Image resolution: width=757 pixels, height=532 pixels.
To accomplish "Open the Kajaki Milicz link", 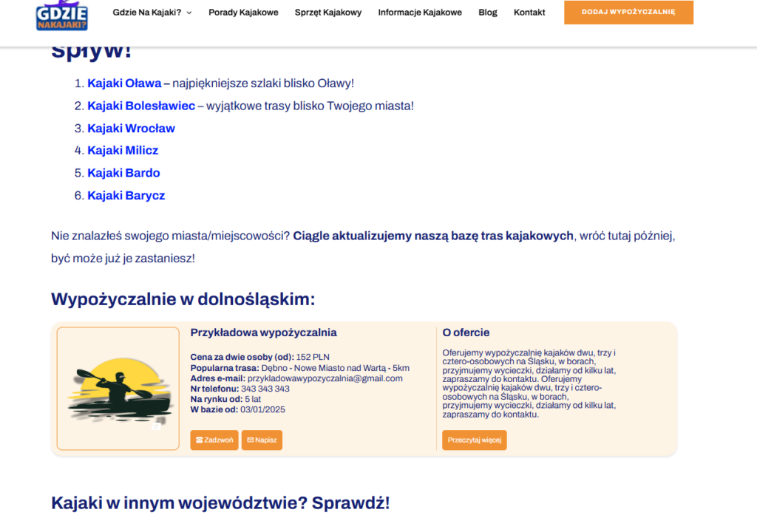I will (123, 151).
